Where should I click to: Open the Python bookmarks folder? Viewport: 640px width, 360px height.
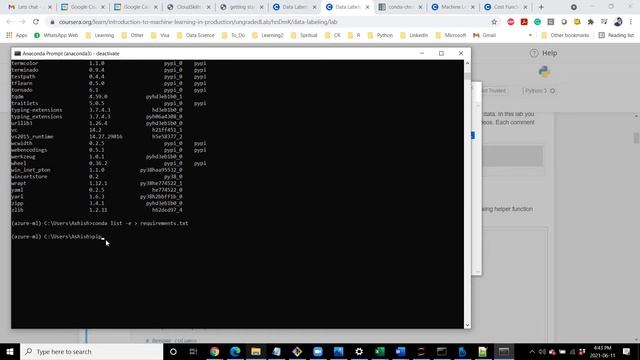click(380, 36)
